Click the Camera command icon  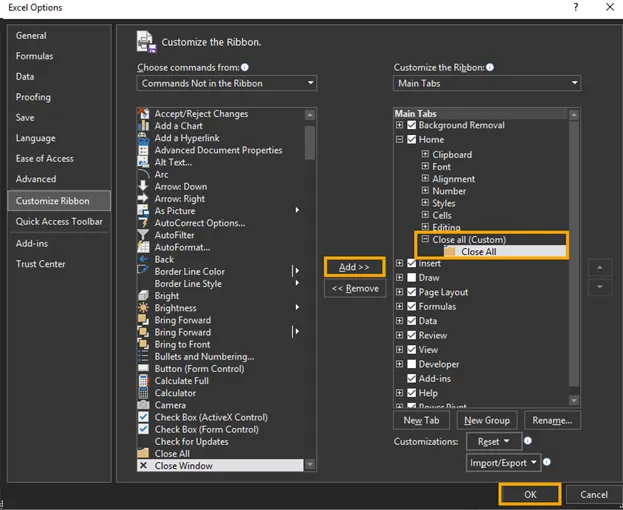tap(143, 405)
